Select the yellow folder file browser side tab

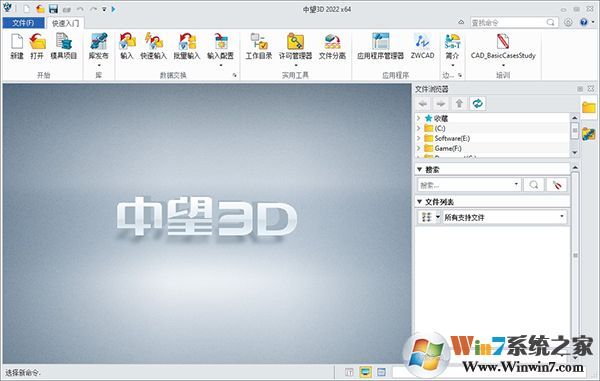(589, 107)
